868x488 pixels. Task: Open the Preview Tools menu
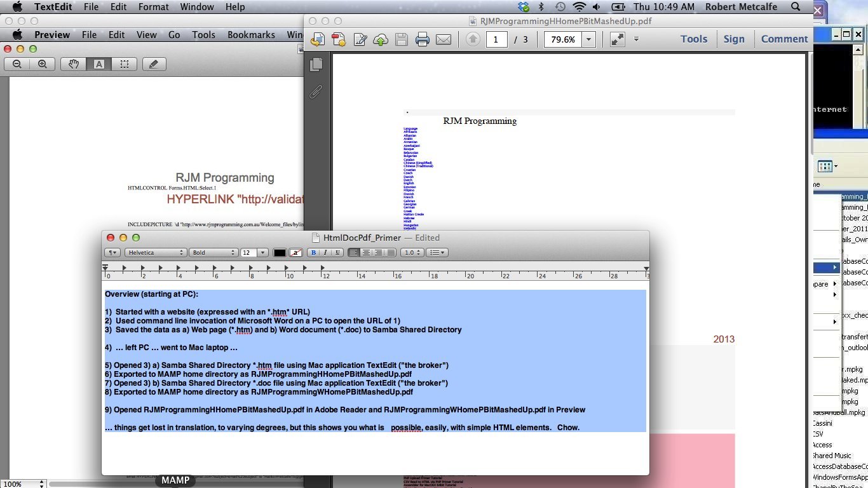tap(204, 35)
